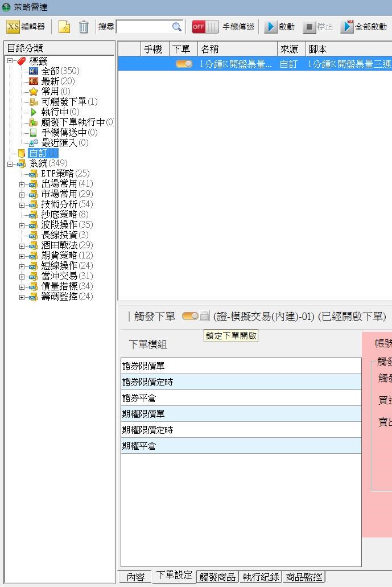Click the trash can delete icon
This screenshot has width=392, height=587.
[84, 27]
